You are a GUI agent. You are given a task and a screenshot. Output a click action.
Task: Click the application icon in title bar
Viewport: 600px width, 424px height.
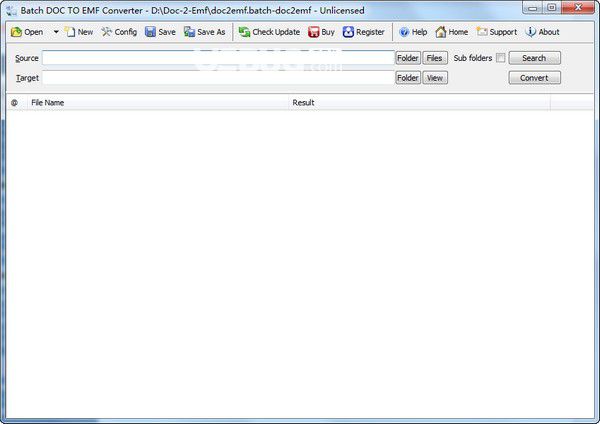pyautogui.click(x=11, y=11)
